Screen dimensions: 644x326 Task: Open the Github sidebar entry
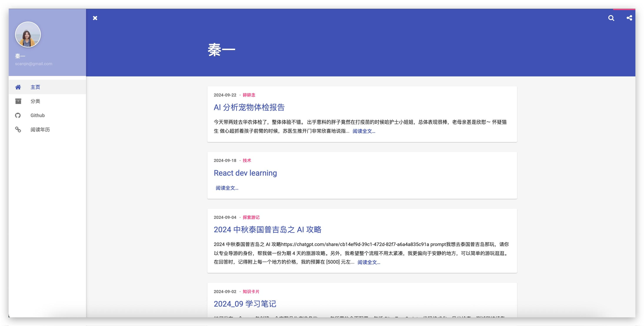point(37,115)
